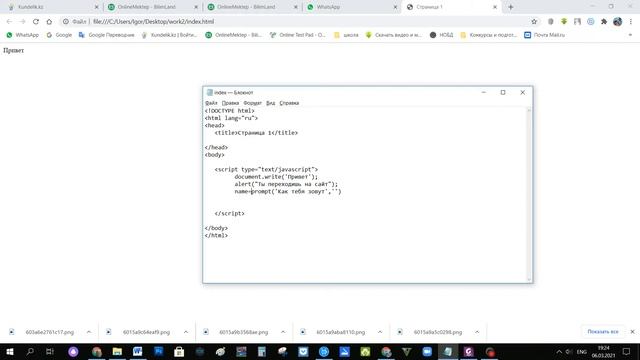
Task: Close the WhatsApp tab
Action: click(395, 7)
